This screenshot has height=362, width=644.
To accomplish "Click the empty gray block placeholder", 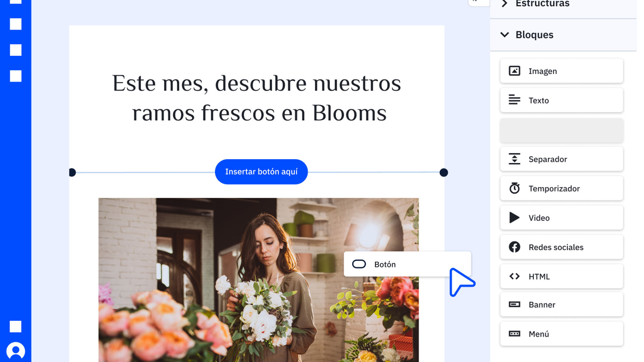I will point(561,130).
